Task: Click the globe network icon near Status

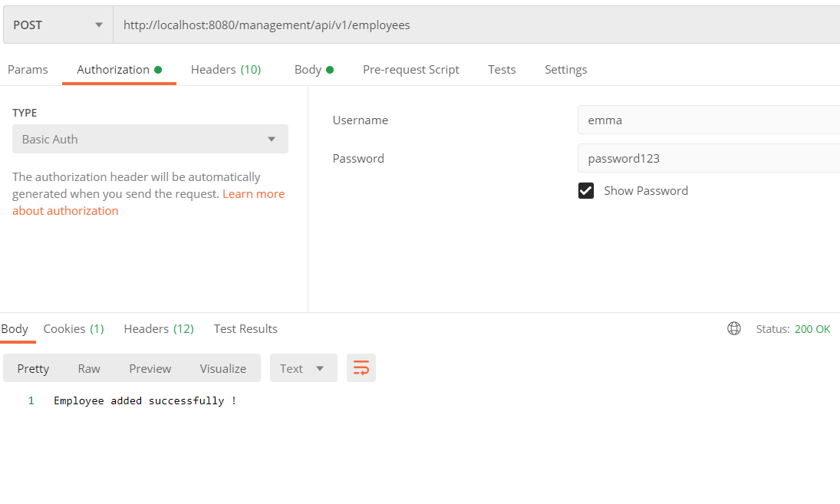Action: (x=734, y=329)
